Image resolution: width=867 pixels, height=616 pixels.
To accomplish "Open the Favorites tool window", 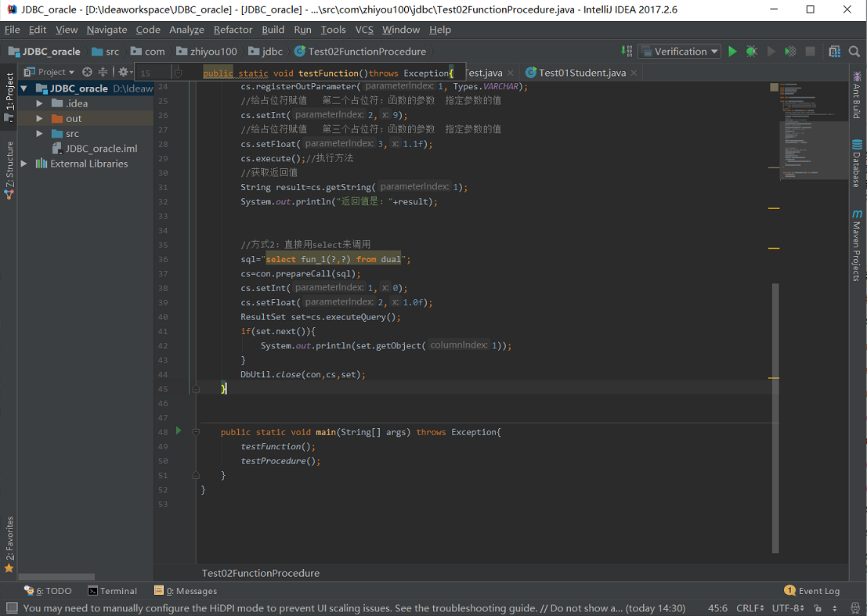I will [9, 545].
